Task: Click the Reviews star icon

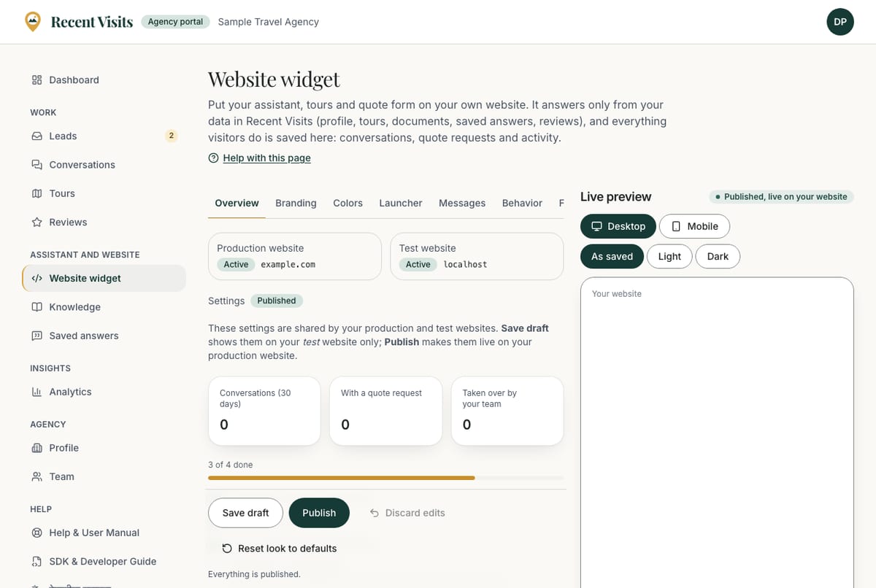Action: 36,223
